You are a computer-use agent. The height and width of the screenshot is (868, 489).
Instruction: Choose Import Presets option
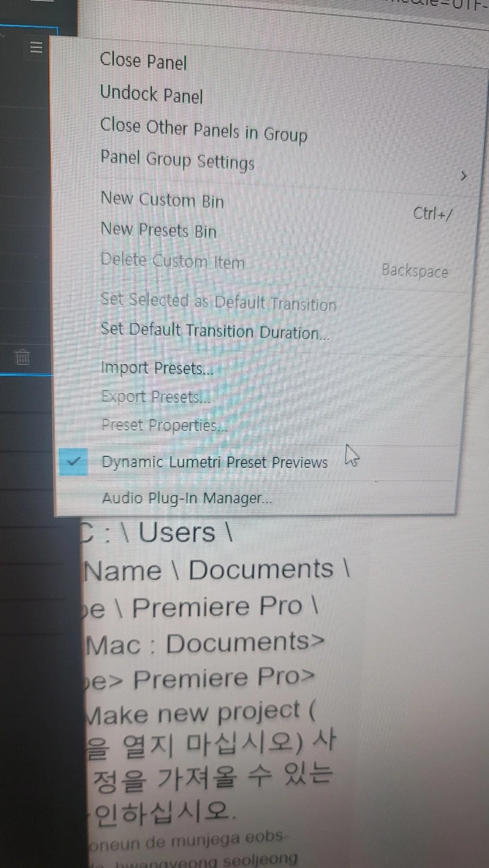coord(157,368)
